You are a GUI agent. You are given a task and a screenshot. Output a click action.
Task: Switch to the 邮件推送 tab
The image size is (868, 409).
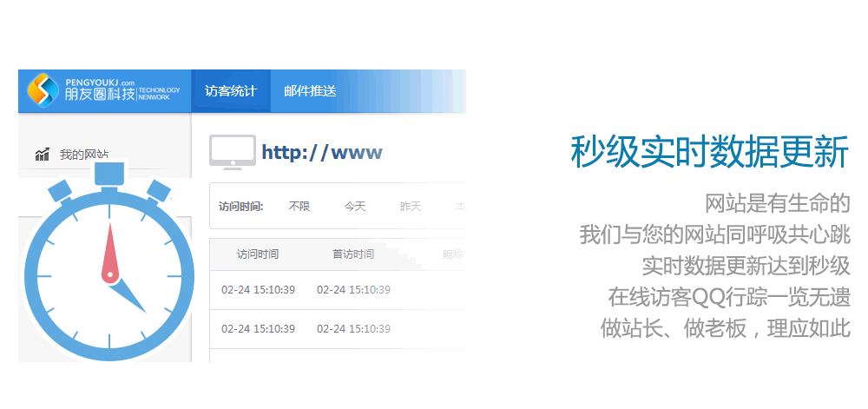pyautogui.click(x=310, y=91)
